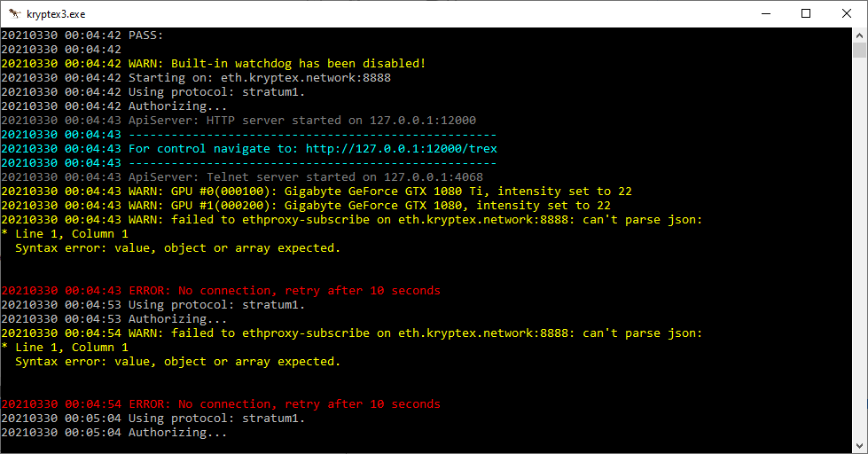Click 'HTTP server started on 127.0.0.1:12000' line
868x454 pixels.
coord(239,120)
